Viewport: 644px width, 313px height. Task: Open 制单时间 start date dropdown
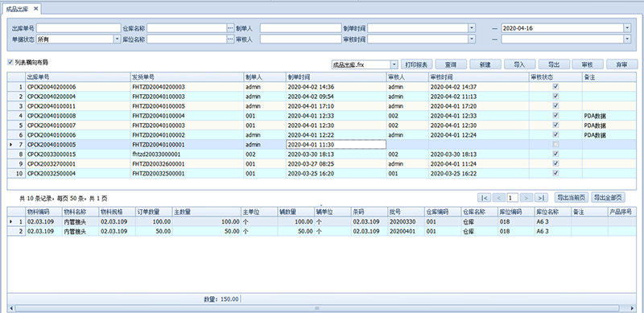tap(472, 28)
